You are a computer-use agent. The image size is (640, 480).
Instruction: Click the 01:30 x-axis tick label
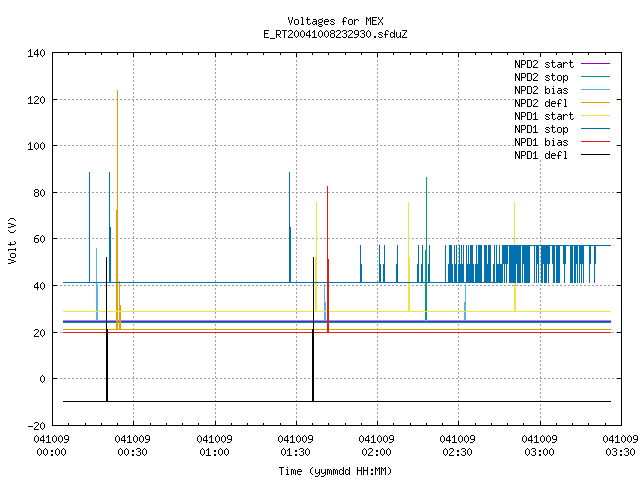[296, 452]
